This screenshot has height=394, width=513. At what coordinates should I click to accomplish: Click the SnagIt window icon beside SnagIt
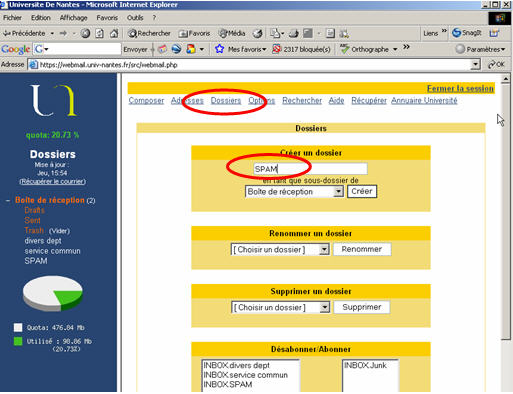click(494, 33)
